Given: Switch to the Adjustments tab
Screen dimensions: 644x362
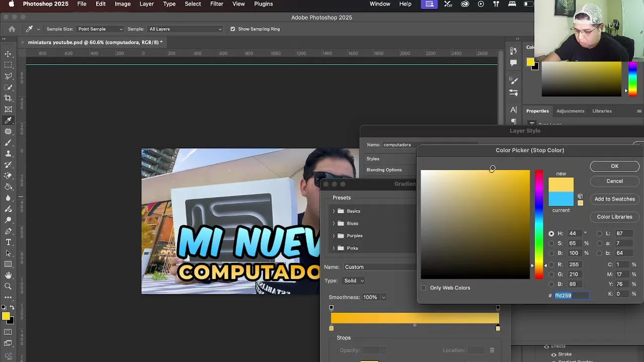Looking at the screenshot, I should coord(570,111).
